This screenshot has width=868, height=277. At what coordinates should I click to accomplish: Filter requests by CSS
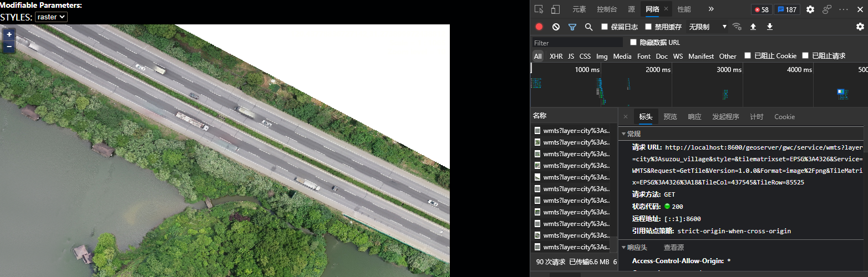point(585,56)
